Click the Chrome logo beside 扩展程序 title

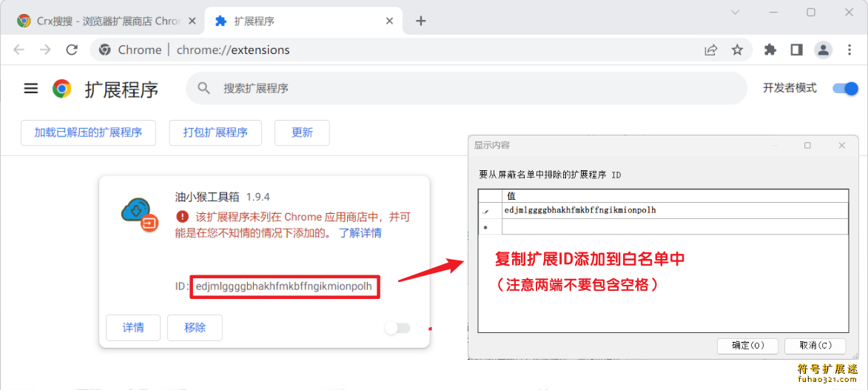pos(62,89)
